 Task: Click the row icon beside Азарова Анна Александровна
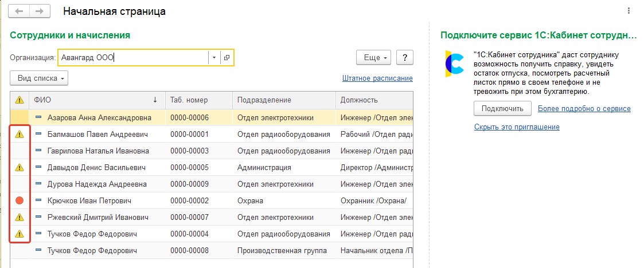coord(38,118)
